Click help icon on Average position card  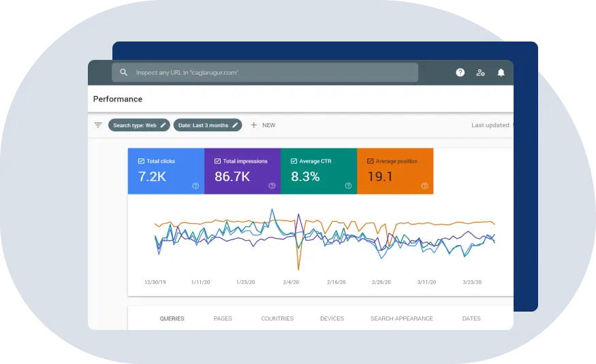424,186
